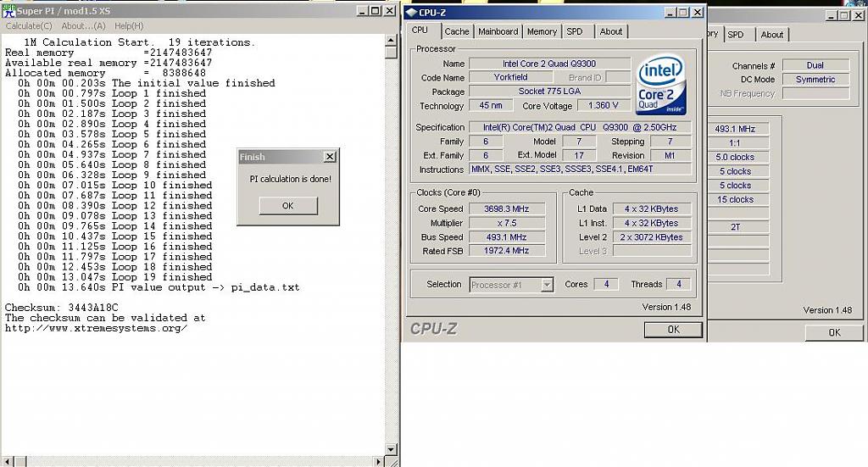Click the Core Voltage 1.360 V value
The width and height of the screenshot is (868, 467).
point(604,105)
